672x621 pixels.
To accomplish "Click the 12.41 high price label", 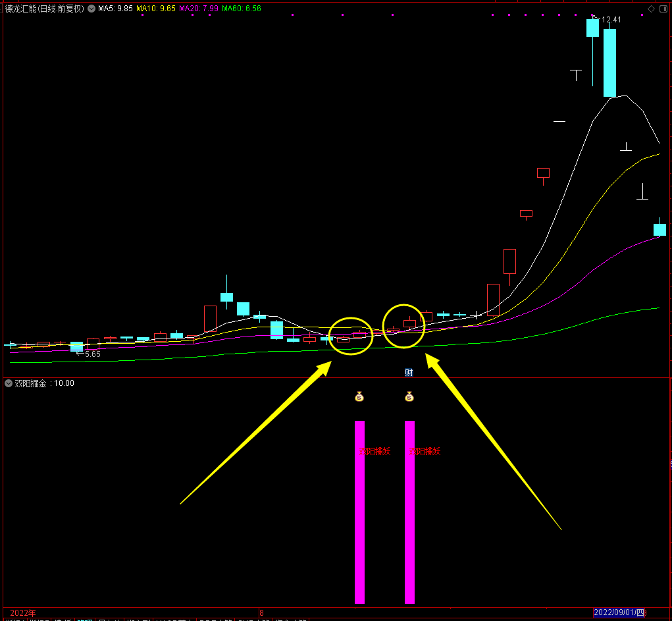I will pyautogui.click(x=611, y=20).
